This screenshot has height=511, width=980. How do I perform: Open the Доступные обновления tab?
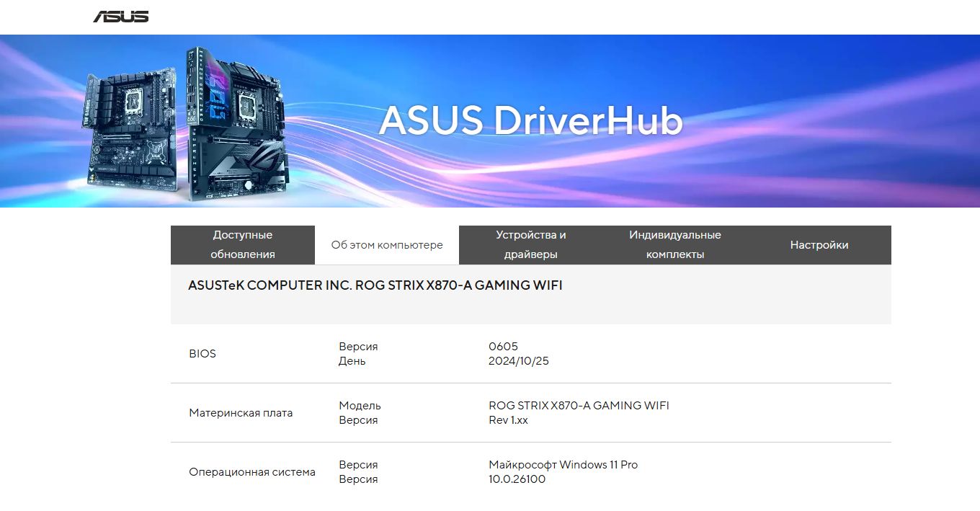pyautogui.click(x=243, y=245)
